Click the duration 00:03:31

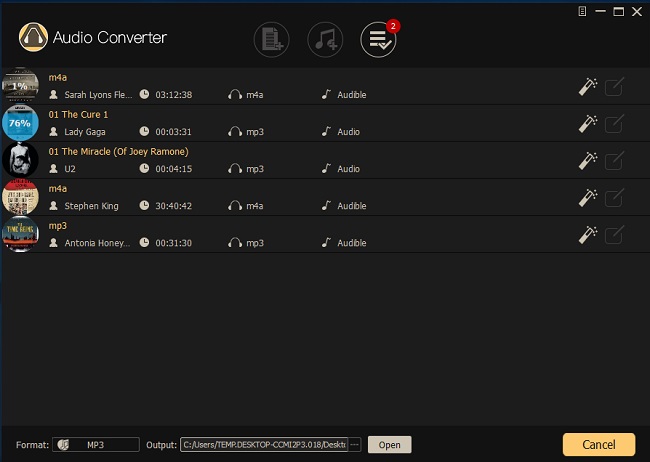(174, 132)
